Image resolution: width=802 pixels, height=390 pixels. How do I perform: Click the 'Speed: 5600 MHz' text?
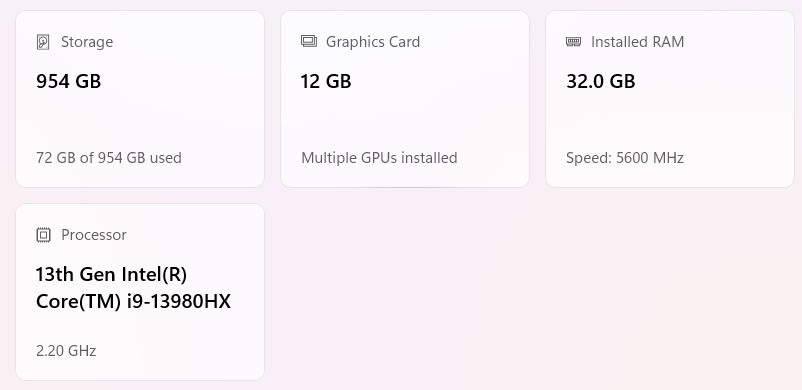[625, 158]
